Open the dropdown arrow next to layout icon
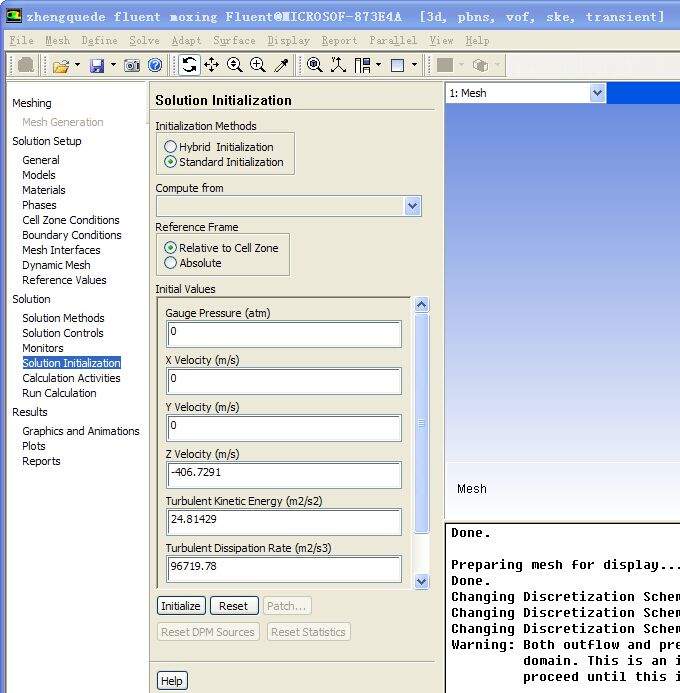680x693 pixels. 379,65
